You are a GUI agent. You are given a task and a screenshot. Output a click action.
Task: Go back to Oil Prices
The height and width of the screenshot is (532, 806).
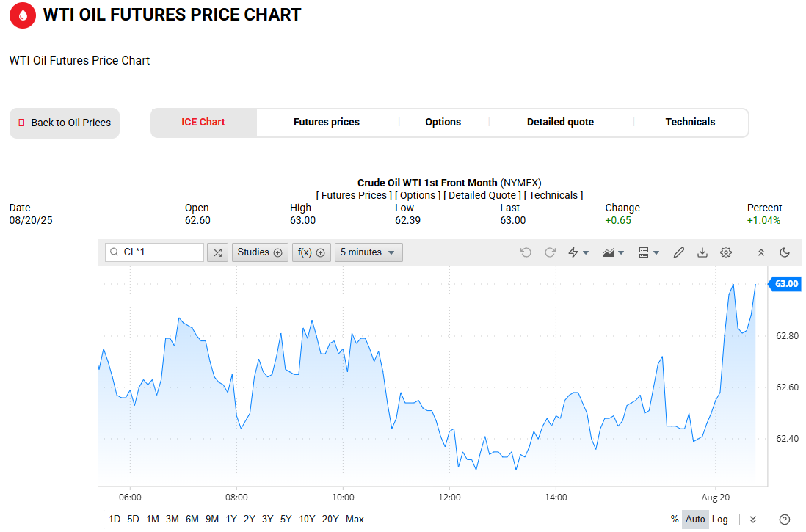point(65,123)
